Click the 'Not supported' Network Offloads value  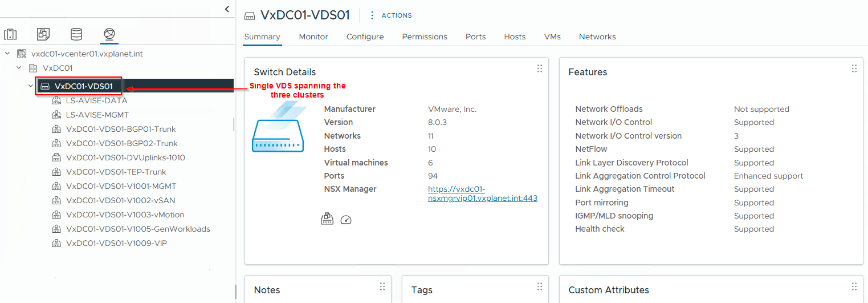click(x=761, y=109)
